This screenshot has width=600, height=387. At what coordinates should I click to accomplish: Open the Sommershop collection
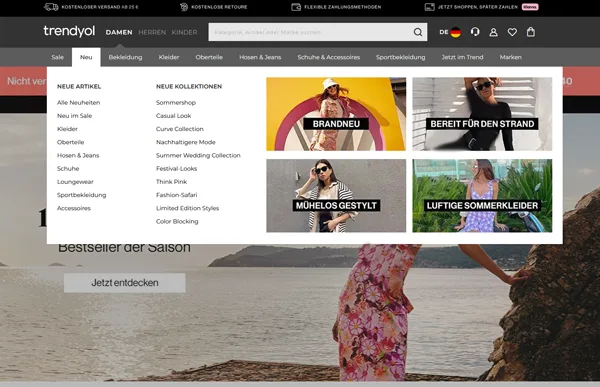point(176,103)
